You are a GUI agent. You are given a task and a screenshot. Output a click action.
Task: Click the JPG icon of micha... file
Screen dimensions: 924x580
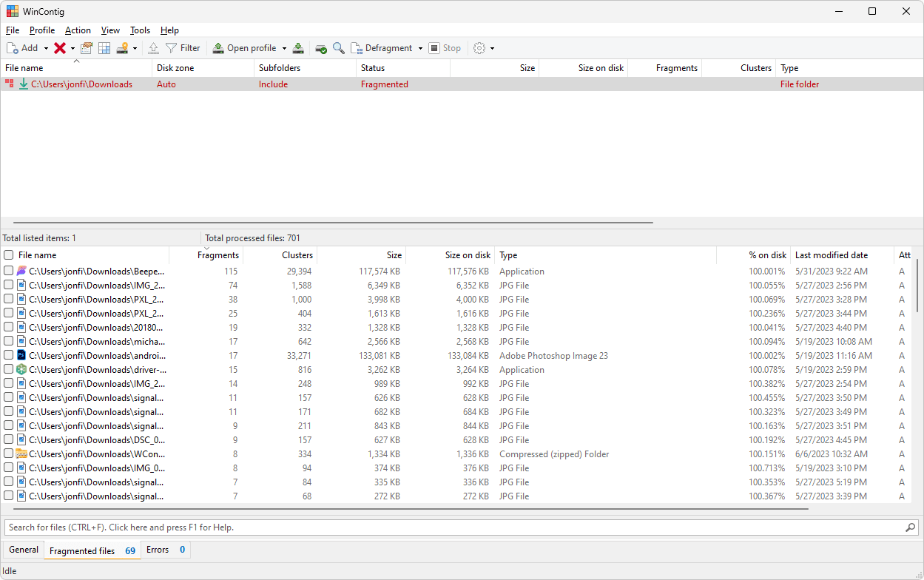point(21,342)
